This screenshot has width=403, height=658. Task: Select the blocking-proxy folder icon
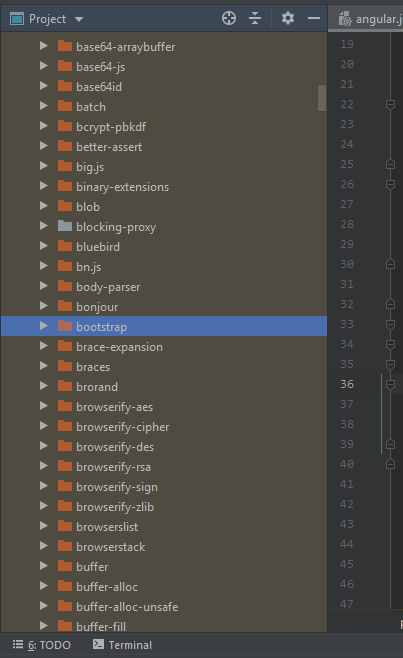point(65,226)
